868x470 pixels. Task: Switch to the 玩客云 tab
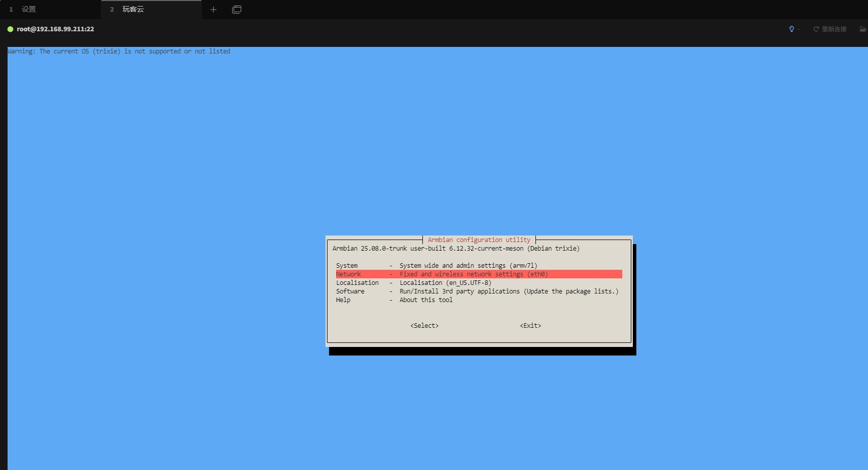tap(151, 10)
